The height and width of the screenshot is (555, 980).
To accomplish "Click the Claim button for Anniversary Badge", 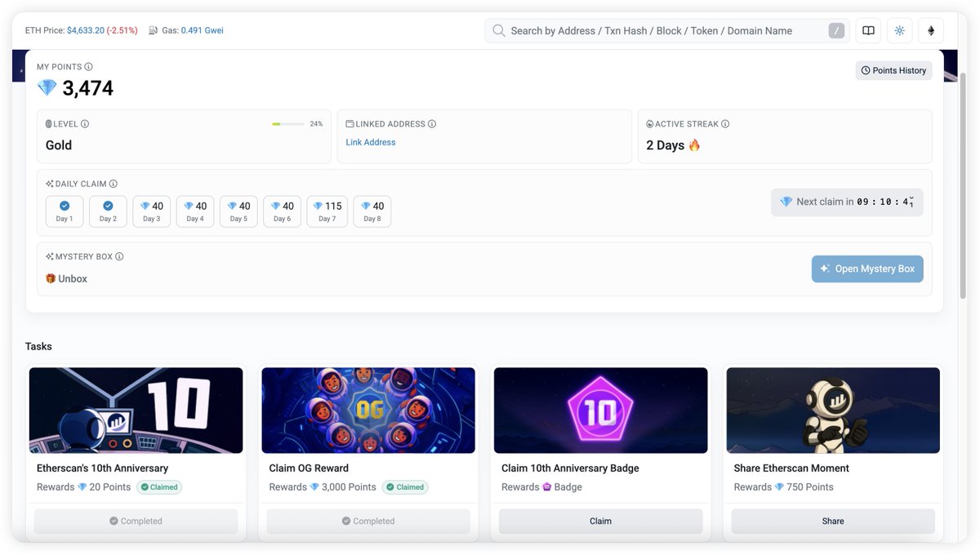I will (x=601, y=521).
